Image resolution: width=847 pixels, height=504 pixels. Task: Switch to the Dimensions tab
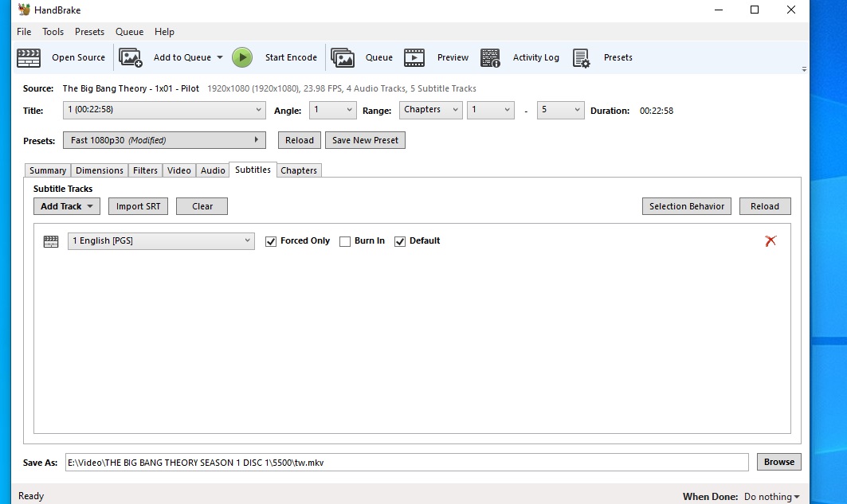point(100,170)
